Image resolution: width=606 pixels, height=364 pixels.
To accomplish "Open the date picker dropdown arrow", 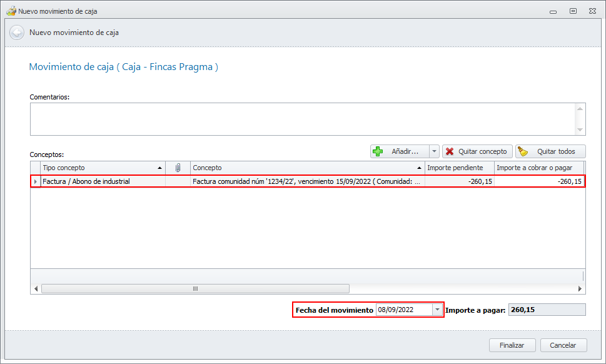I will point(437,310).
